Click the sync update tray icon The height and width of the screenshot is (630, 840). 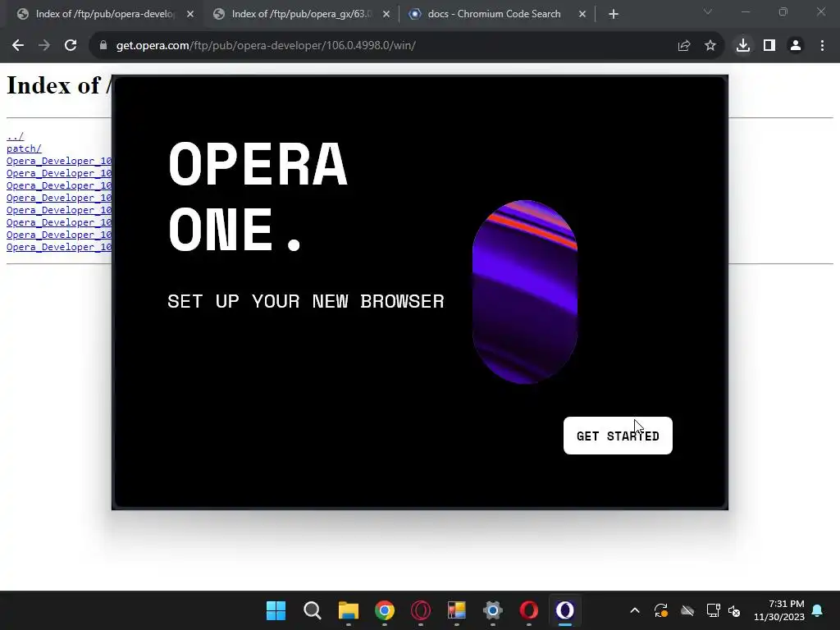click(x=661, y=610)
